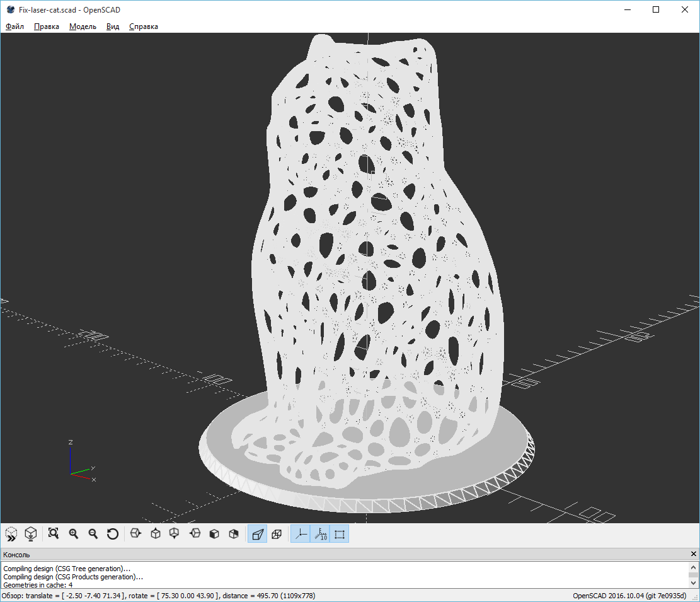Open the Файл menu
The image size is (700, 602).
tap(14, 26)
